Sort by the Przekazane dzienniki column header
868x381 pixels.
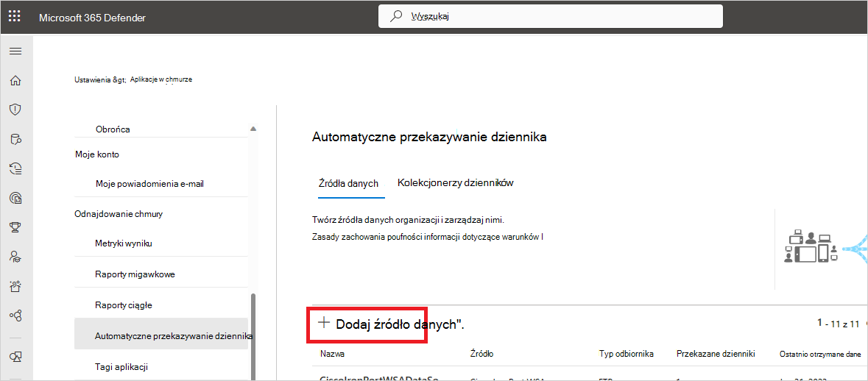[716, 353]
